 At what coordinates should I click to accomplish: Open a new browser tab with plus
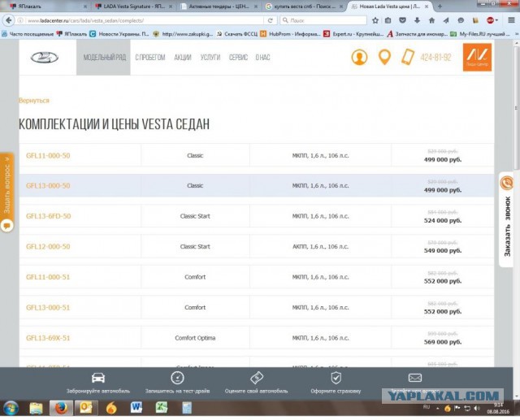point(440,6)
